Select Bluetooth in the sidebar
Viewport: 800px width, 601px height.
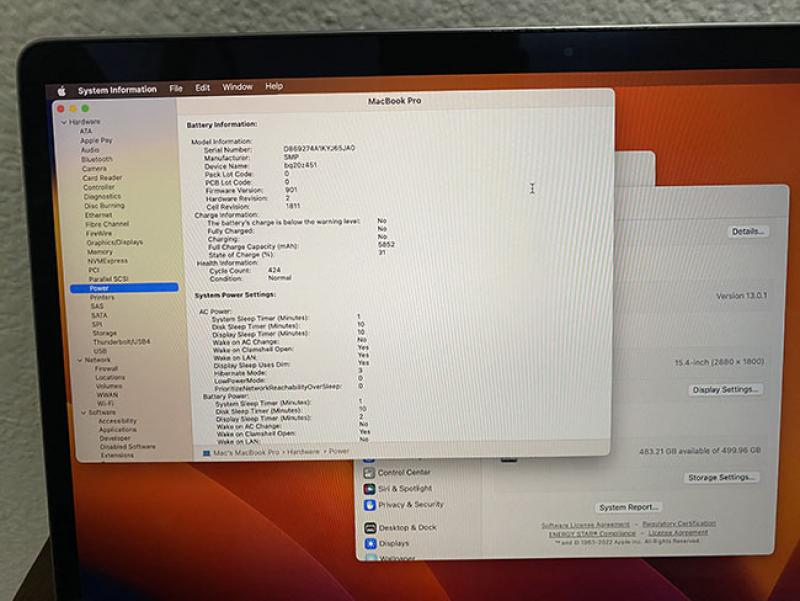tap(97, 159)
